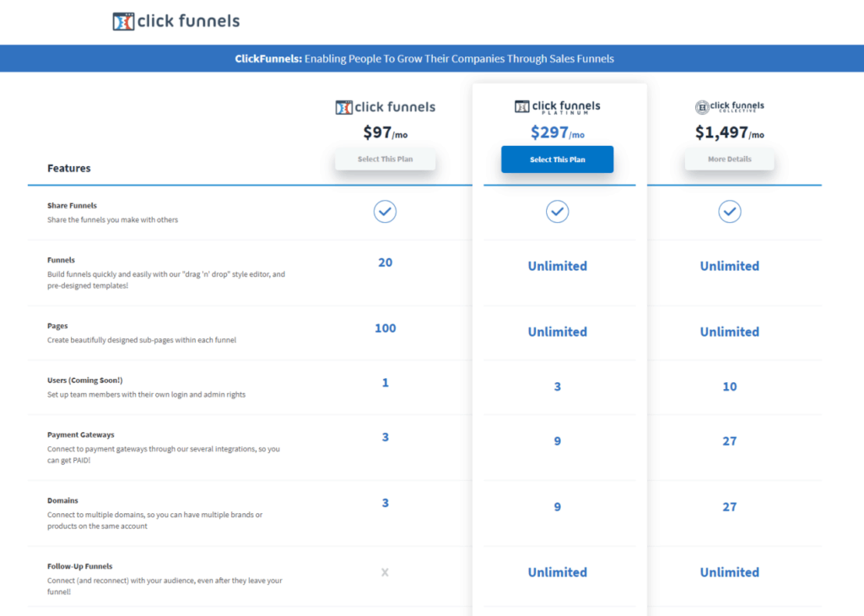Click Select This Plan for Platinum
Viewport: 864px width, 616px height.
point(557,159)
